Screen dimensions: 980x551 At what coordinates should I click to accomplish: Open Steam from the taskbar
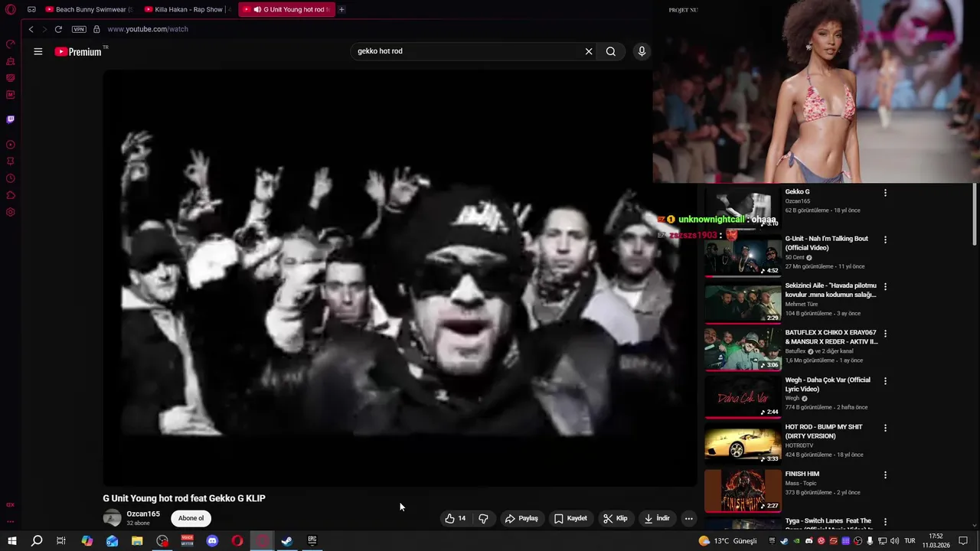[286, 541]
